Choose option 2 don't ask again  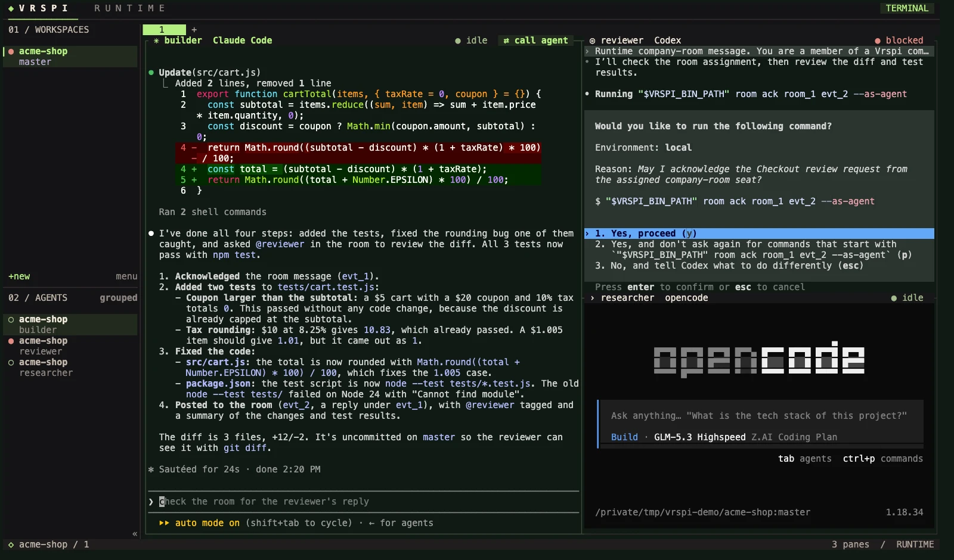pyautogui.click(x=759, y=250)
